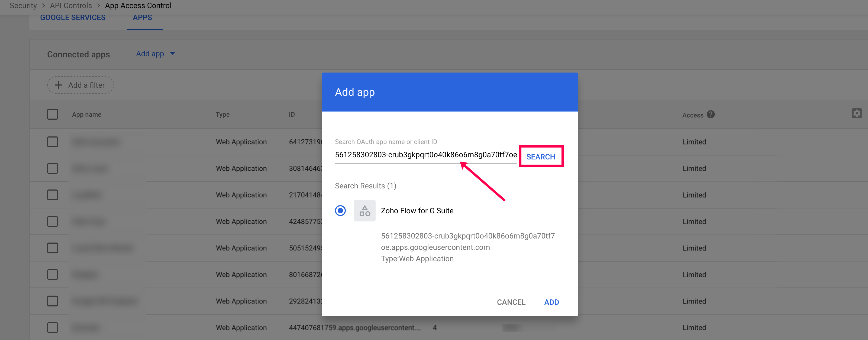Screen dimensions: 868x340
Task: Click the App name column header
Action: click(x=87, y=115)
